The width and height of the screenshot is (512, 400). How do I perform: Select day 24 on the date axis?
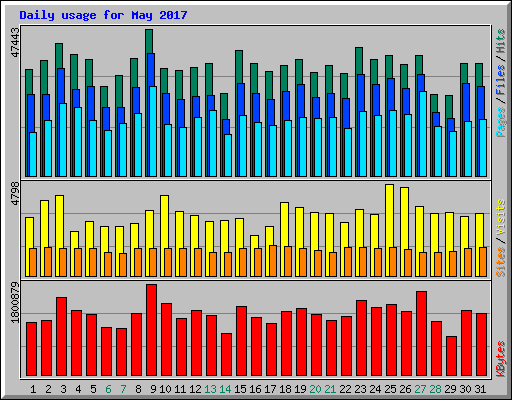375,389
